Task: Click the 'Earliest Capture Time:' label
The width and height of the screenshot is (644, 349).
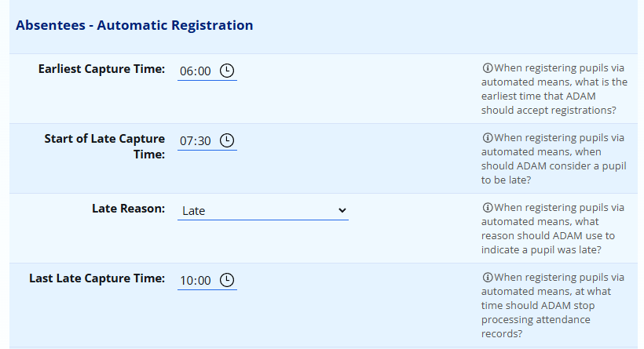Action: (101, 69)
